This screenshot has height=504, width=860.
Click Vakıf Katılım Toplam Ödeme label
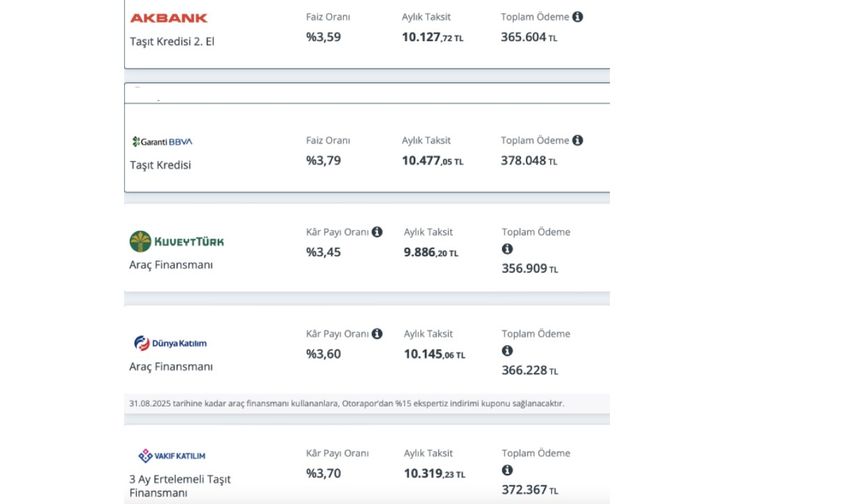(536, 453)
